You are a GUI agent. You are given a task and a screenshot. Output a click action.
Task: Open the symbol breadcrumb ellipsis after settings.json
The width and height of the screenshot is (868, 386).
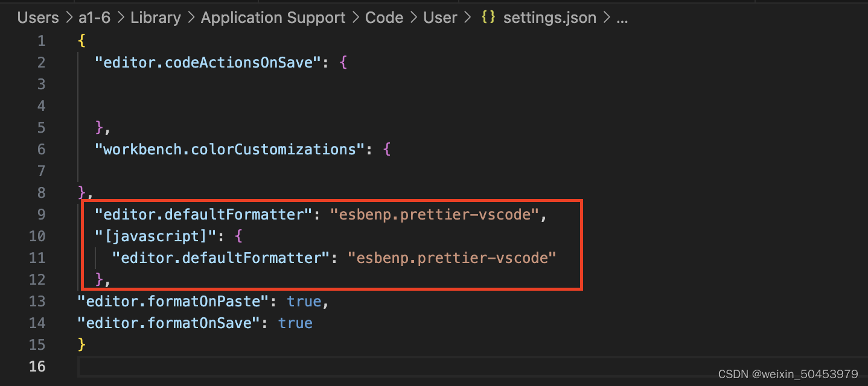pos(623,17)
